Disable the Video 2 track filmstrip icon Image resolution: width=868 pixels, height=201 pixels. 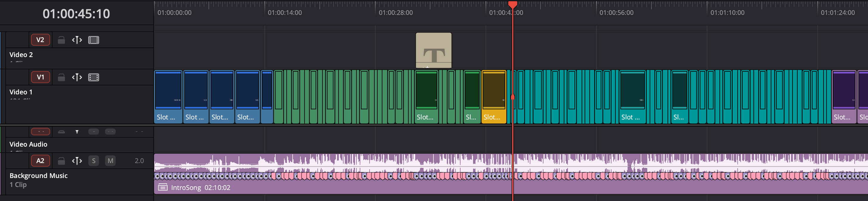pos(94,40)
